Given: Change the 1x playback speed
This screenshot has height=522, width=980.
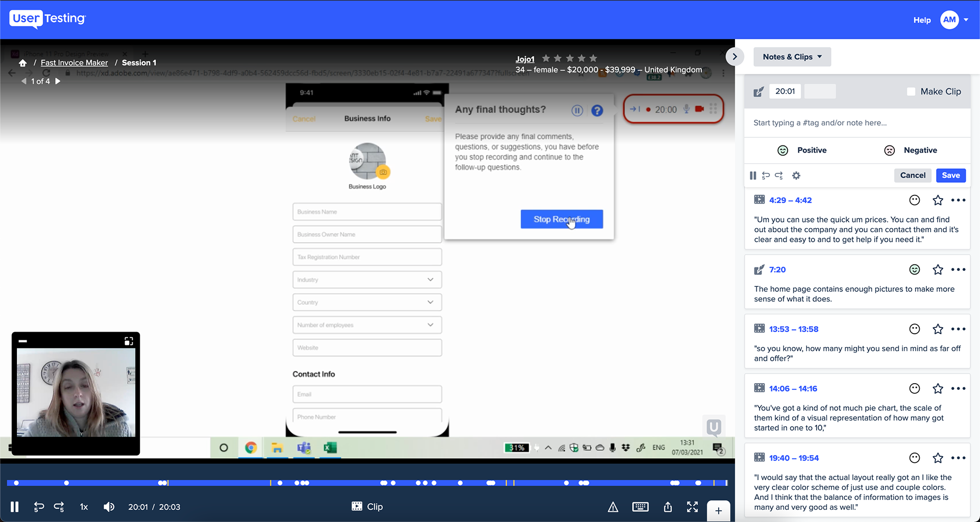Looking at the screenshot, I should 84,507.
